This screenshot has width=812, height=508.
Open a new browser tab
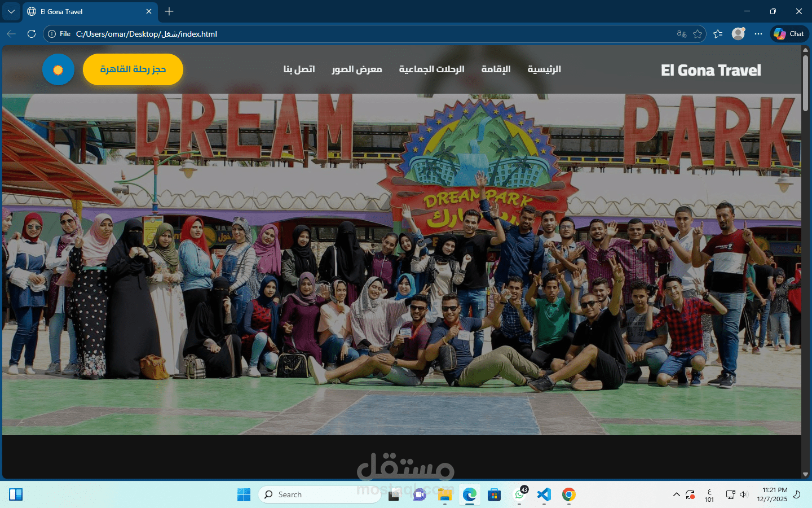[169, 11]
